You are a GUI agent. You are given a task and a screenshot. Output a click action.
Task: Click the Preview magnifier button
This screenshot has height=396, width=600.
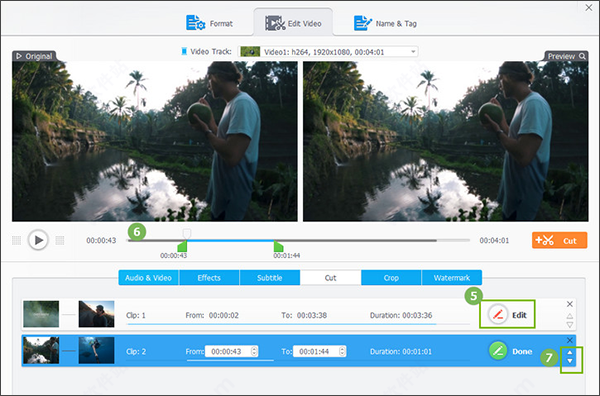pos(566,56)
